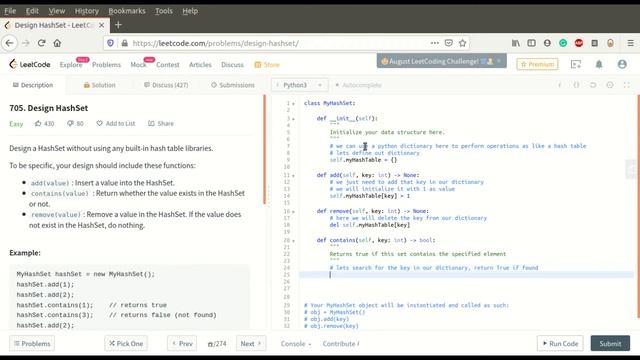Bookmark this page with the star

[x=462, y=43]
